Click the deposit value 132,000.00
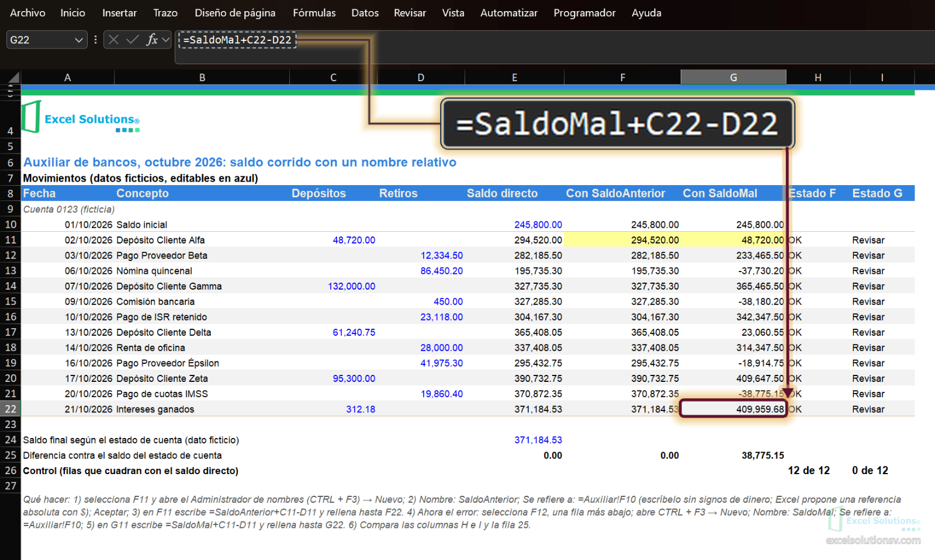The height and width of the screenshot is (560, 935). [351, 286]
